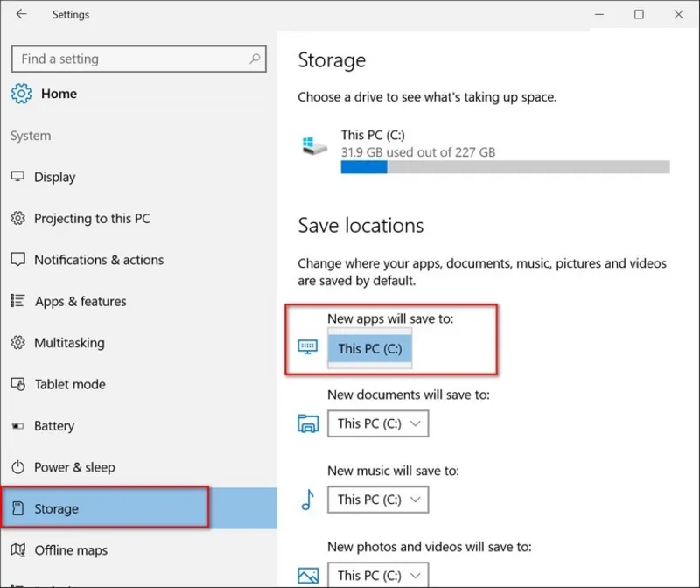Click the Projecting to this PC icon

point(17,219)
